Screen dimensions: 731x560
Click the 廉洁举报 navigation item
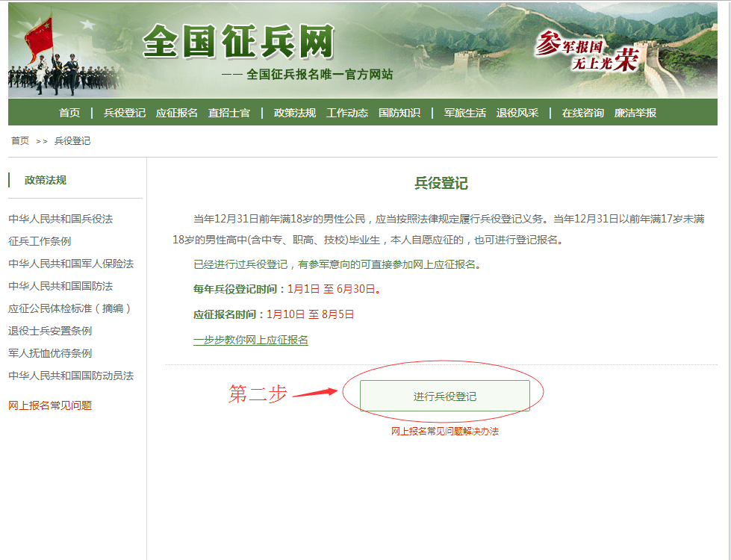(x=635, y=113)
